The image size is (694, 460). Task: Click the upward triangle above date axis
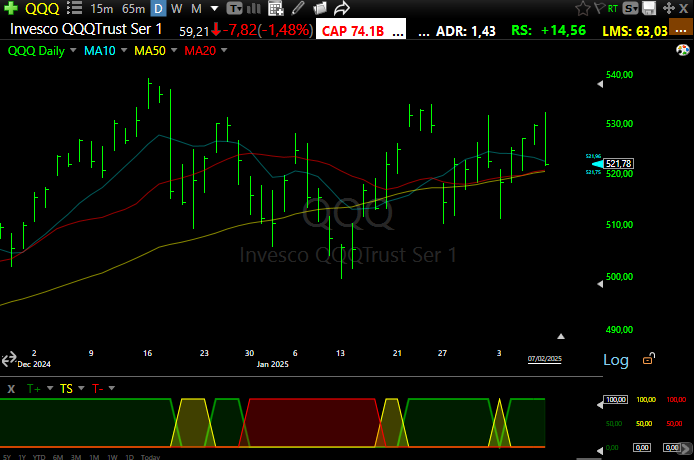(561, 336)
